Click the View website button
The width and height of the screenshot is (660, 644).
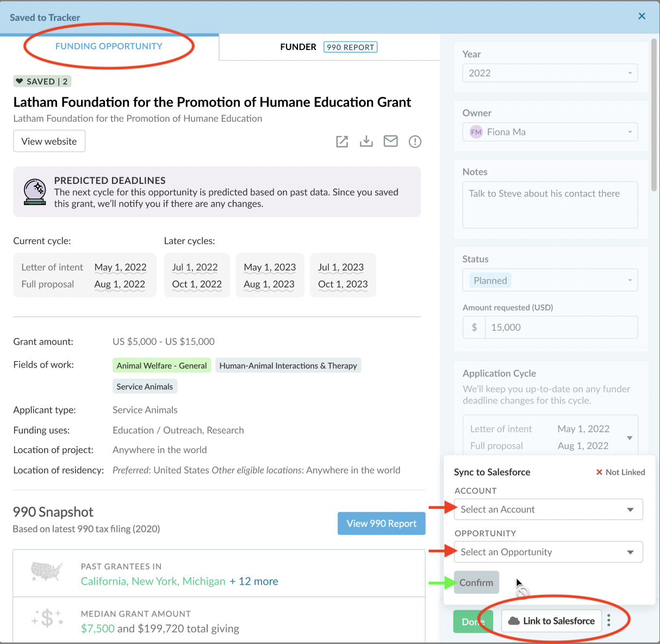pos(49,141)
